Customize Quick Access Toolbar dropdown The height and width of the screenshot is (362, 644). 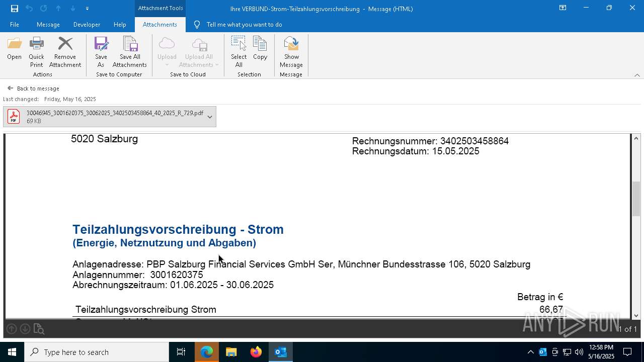[87, 9]
